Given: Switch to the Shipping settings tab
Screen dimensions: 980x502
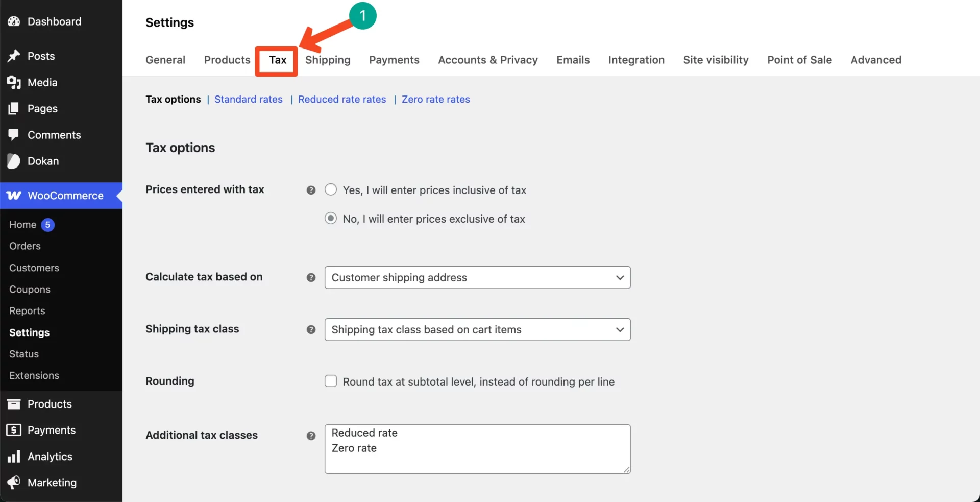Looking at the screenshot, I should (x=328, y=60).
